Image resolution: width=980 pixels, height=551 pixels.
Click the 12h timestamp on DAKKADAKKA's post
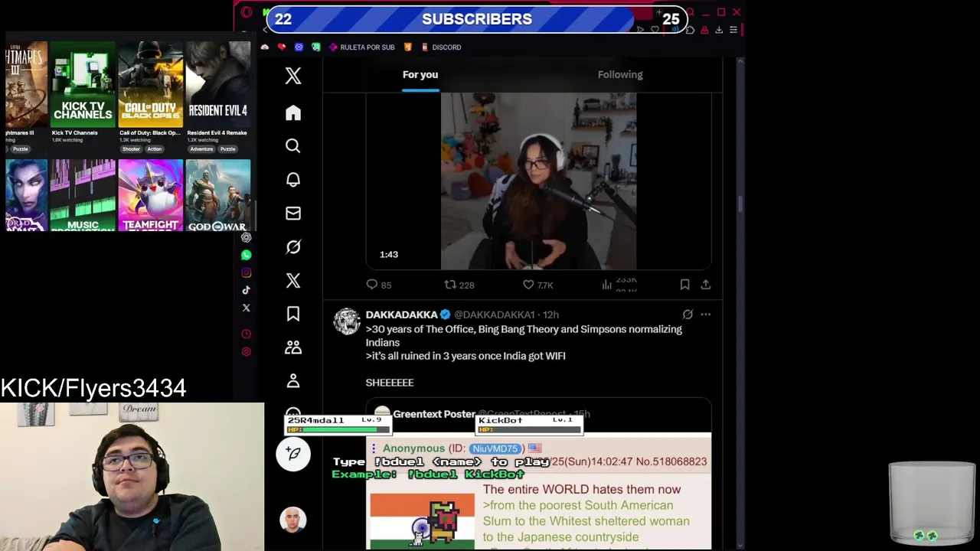click(550, 315)
